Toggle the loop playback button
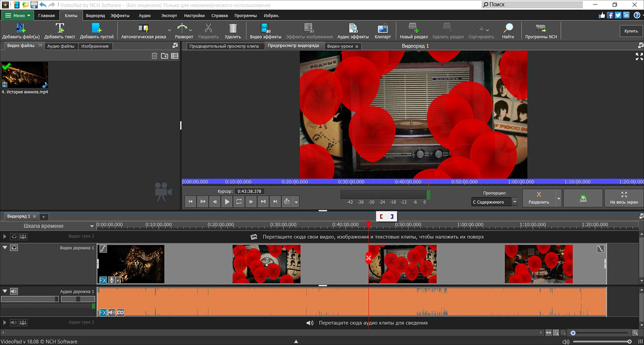This screenshot has height=345, width=644. tap(239, 202)
